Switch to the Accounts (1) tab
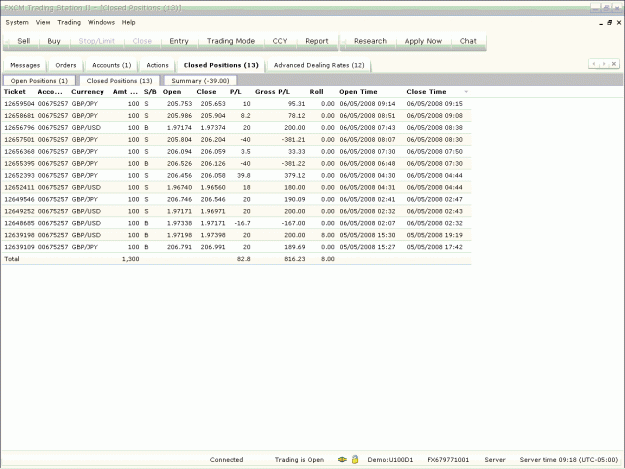This screenshot has width=625, height=469. pos(112,65)
